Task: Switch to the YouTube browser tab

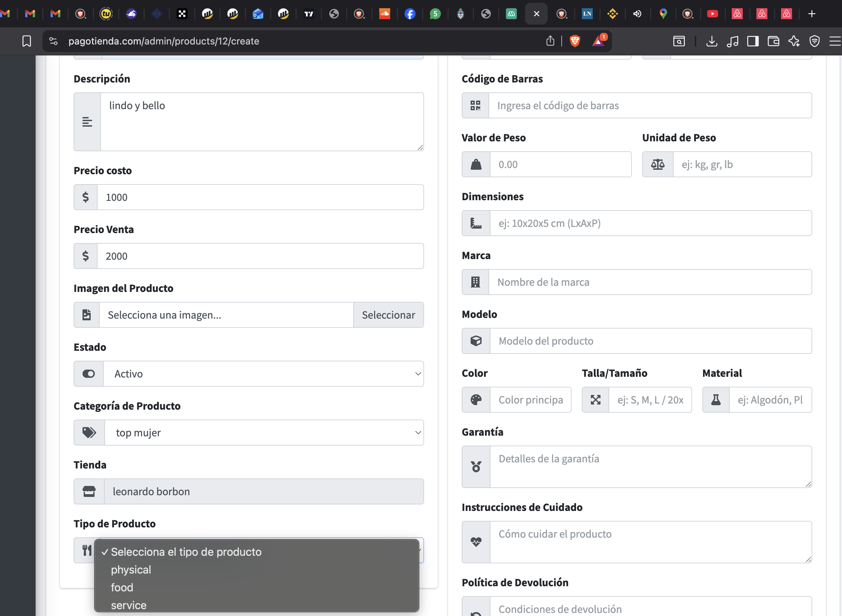Action: tap(712, 14)
